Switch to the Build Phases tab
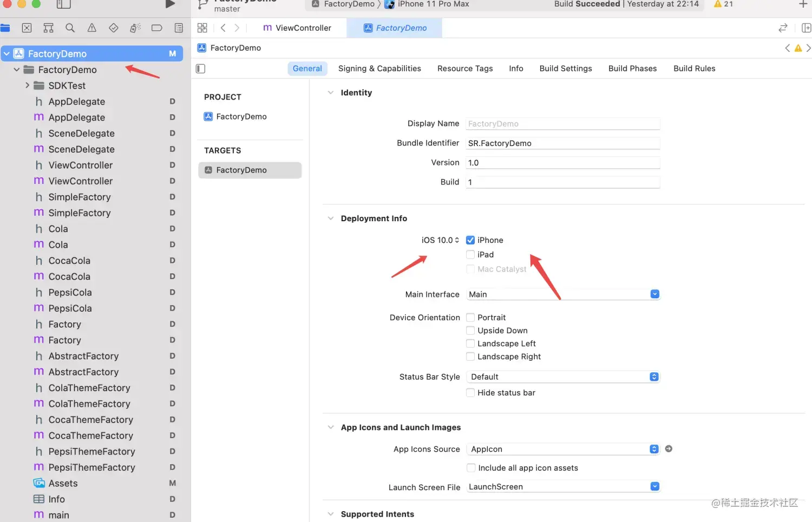 pos(632,69)
